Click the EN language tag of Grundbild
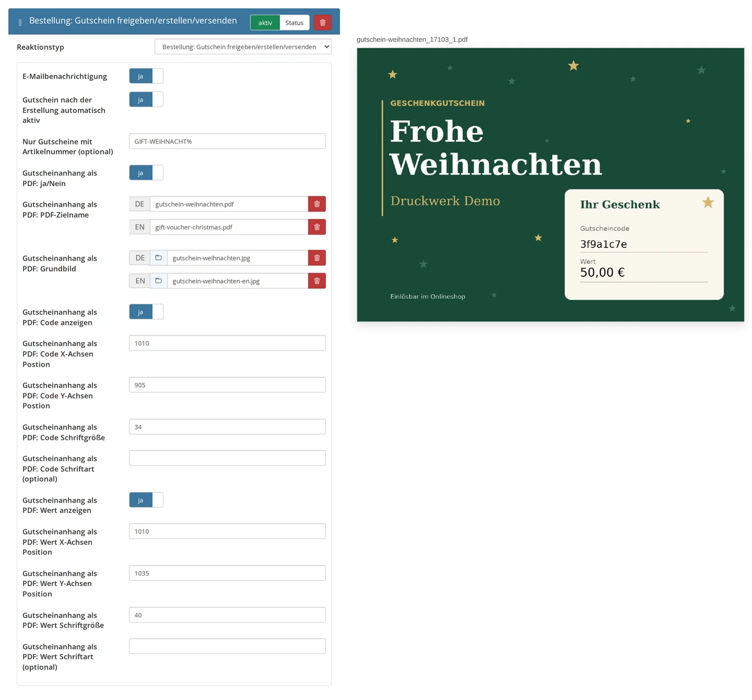This screenshot has width=752, height=700. pyautogui.click(x=140, y=281)
